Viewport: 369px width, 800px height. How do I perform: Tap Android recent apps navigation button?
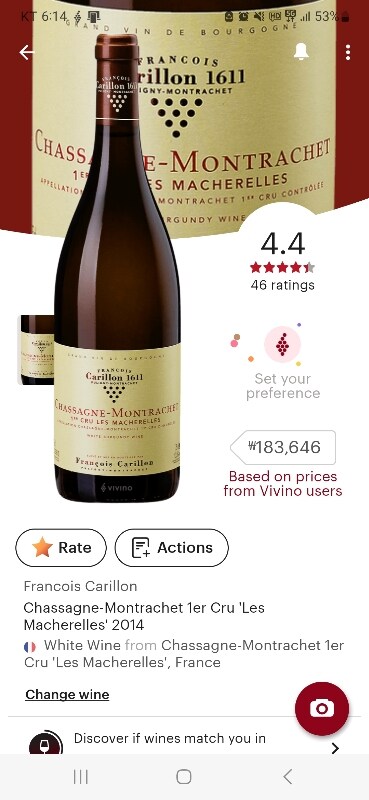click(81, 777)
